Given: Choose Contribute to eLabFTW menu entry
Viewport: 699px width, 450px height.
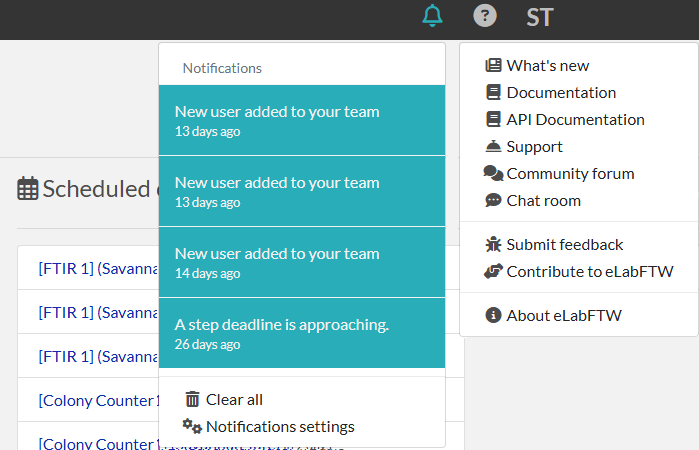Looking at the screenshot, I should click(589, 272).
